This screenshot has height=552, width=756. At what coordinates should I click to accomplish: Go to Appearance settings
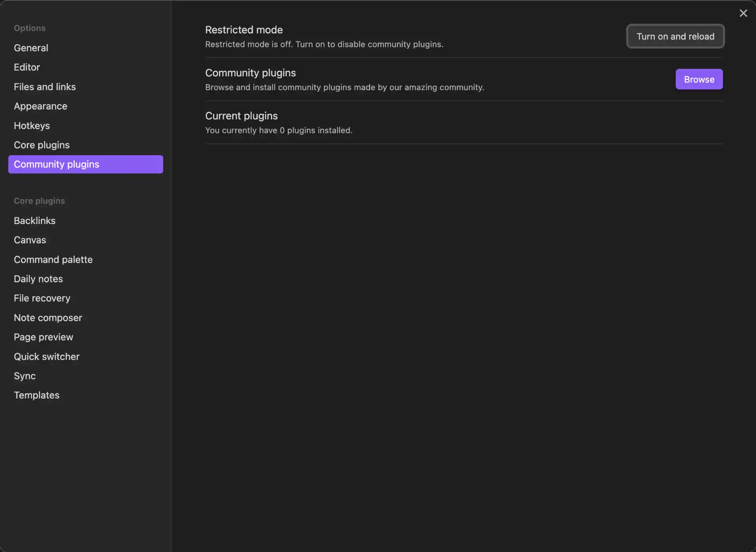click(x=41, y=106)
